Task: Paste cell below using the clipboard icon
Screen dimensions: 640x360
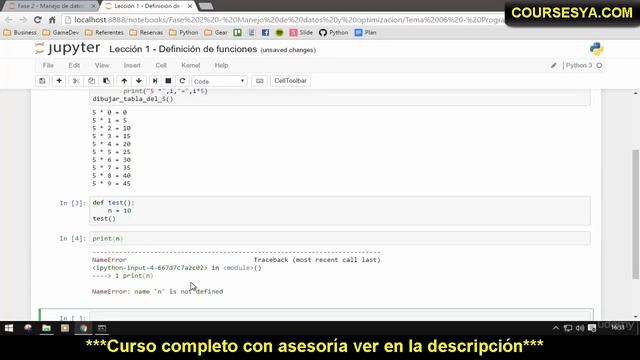Action: click(x=107, y=81)
